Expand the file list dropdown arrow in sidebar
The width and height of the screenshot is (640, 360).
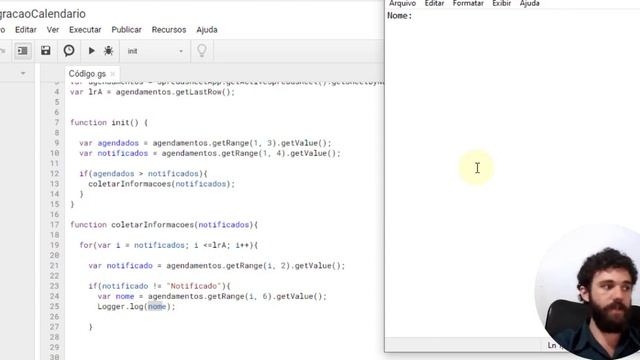pos(23,73)
